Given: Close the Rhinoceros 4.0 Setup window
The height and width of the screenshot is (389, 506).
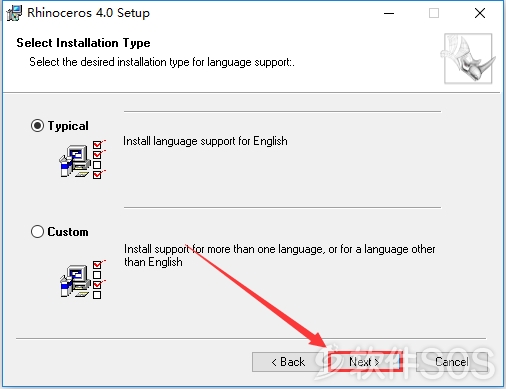Looking at the screenshot, I should coord(480,13).
